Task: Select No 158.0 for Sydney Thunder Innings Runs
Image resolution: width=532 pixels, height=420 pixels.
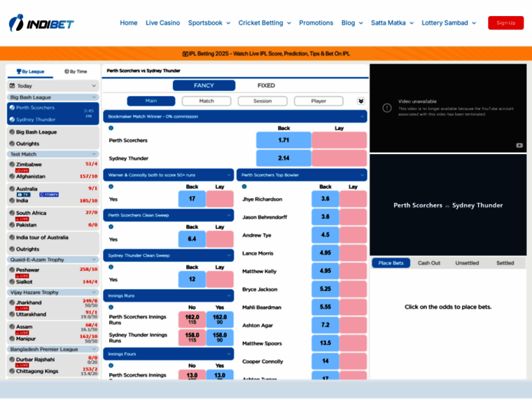Action: coord(192,337)
